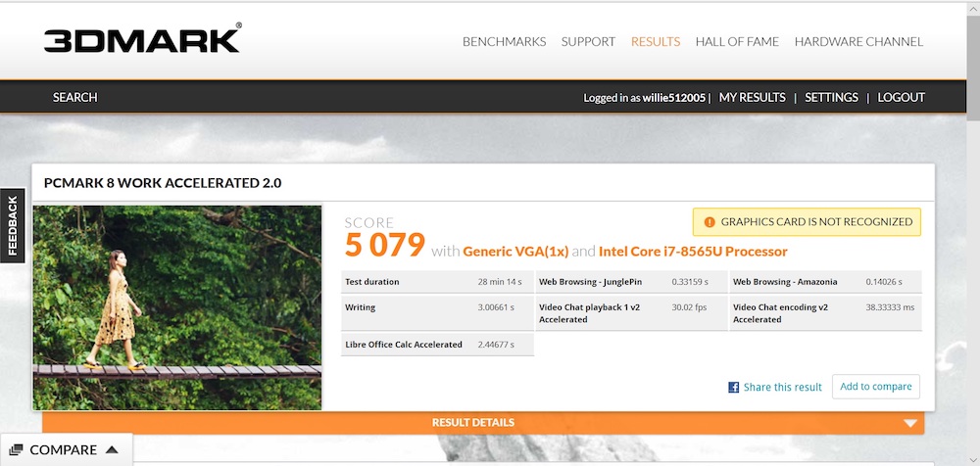
Task: Go to My Results
Action: (x=752, y=98)
